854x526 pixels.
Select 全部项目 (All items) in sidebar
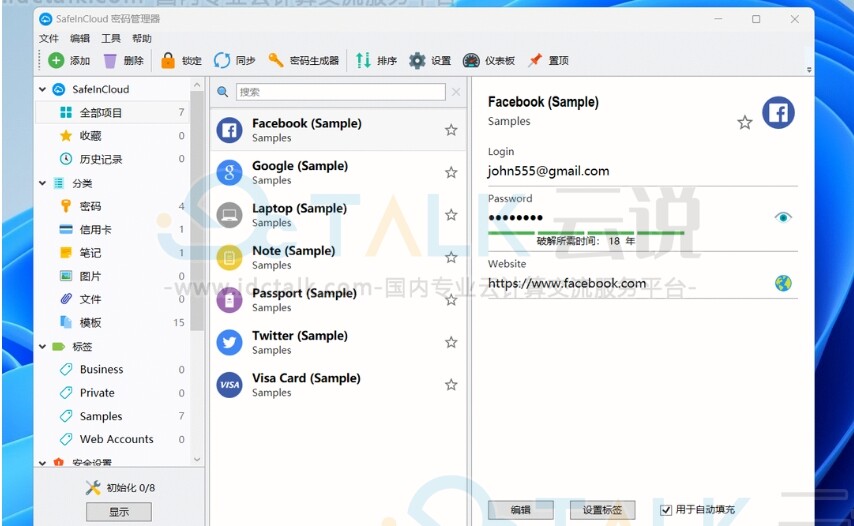click(113, 113)
